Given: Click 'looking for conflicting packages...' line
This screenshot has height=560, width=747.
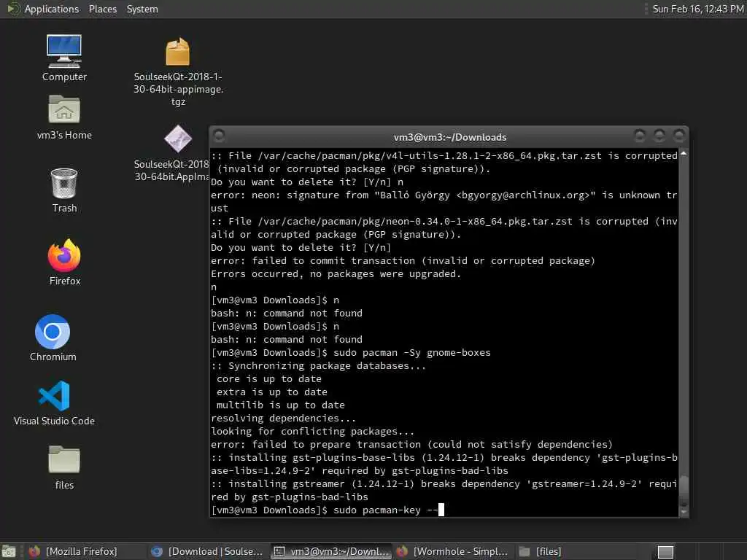Looking at the screenshot, I should 312,432.
